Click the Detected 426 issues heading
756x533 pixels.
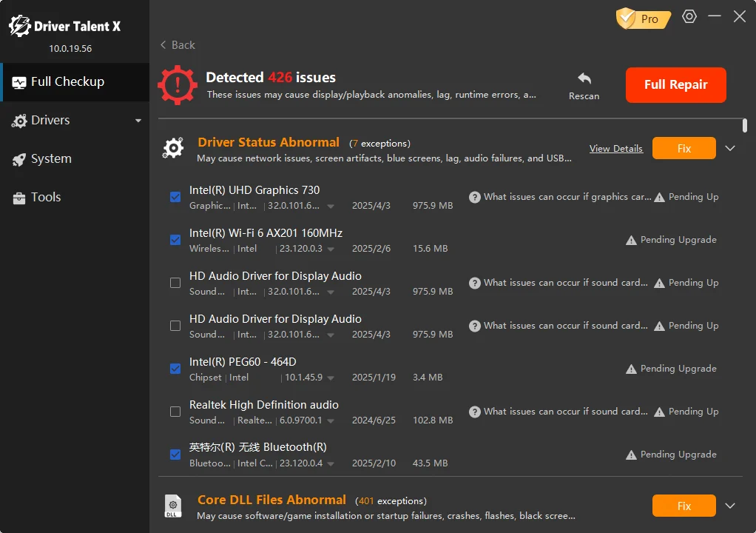271,77
